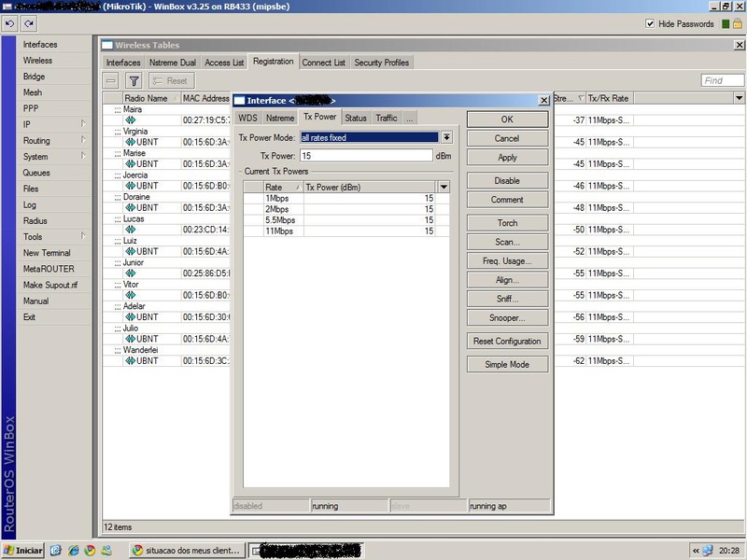The width and height of the screenshot is (747, 560).
Task: Switch to the Nstreme tab
Action: click(280, 119)
